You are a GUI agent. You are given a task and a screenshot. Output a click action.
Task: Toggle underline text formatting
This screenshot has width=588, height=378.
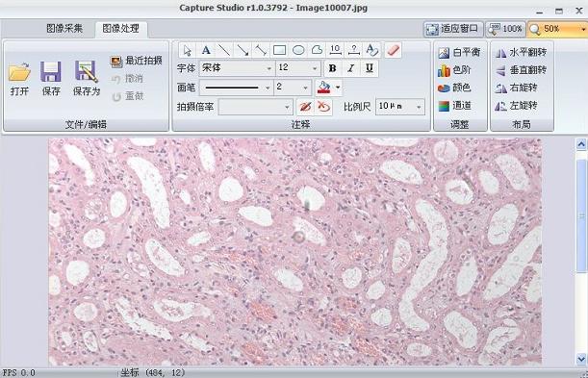pos(369,68)
